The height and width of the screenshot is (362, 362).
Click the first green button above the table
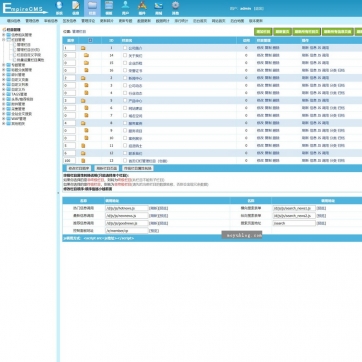pos(263,32)
